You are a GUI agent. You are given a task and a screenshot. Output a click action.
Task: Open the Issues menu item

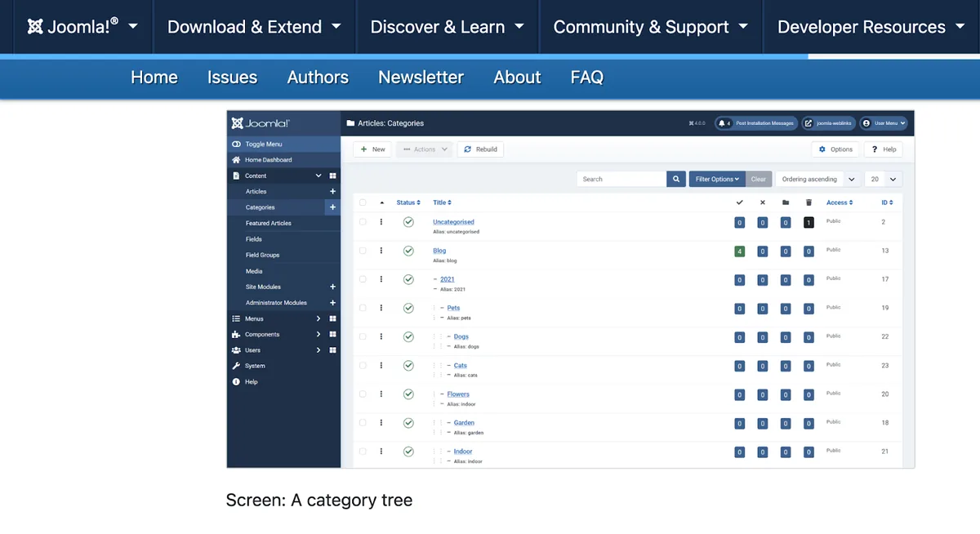click(x=232, y=78)
